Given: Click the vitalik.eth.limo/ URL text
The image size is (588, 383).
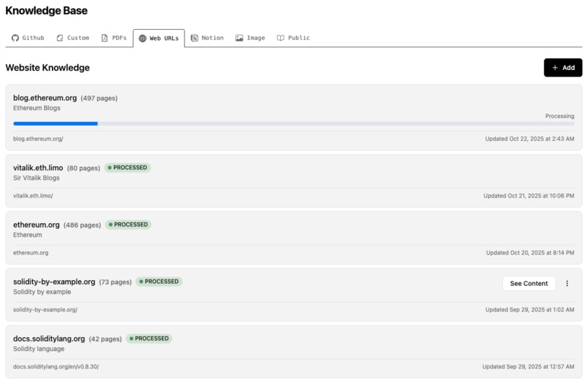Looking at the screenshot, I should 33,196.
